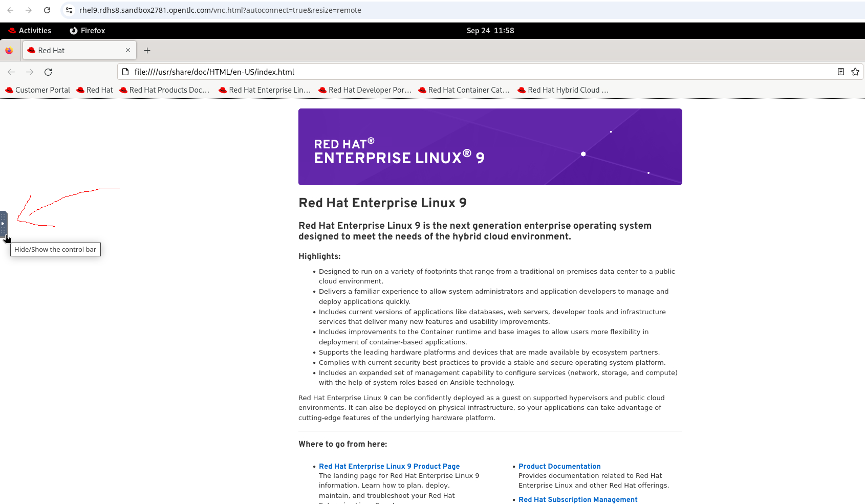Open site information icon in outer address bar

69,10
